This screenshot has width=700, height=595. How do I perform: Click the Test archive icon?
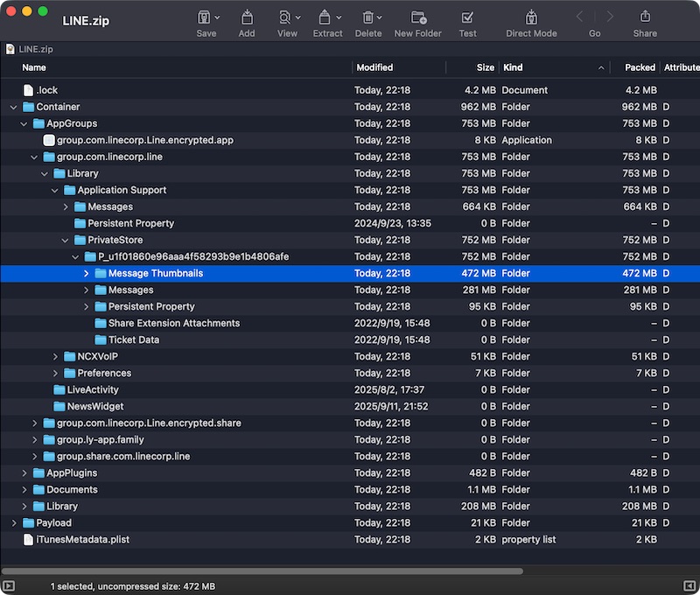467,17
